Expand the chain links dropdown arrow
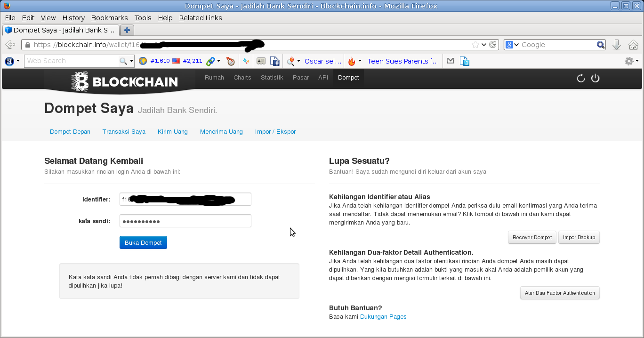Viewport: 644px width, 338px height. [x=219, y=61]
